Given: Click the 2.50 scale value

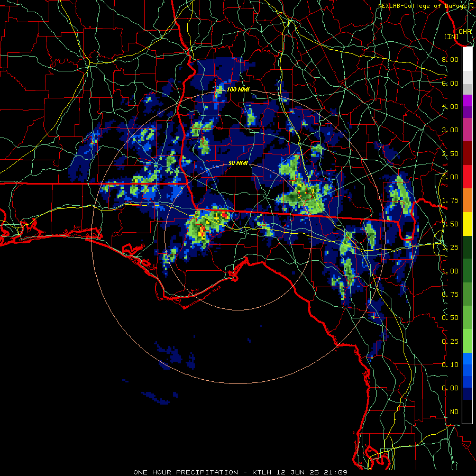Looking at the screenshot, I should 450,153.
